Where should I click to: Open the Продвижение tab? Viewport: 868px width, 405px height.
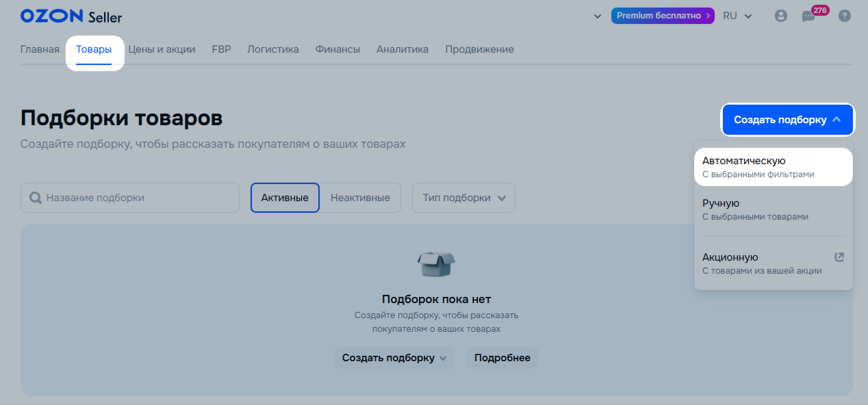coord(479,49)
